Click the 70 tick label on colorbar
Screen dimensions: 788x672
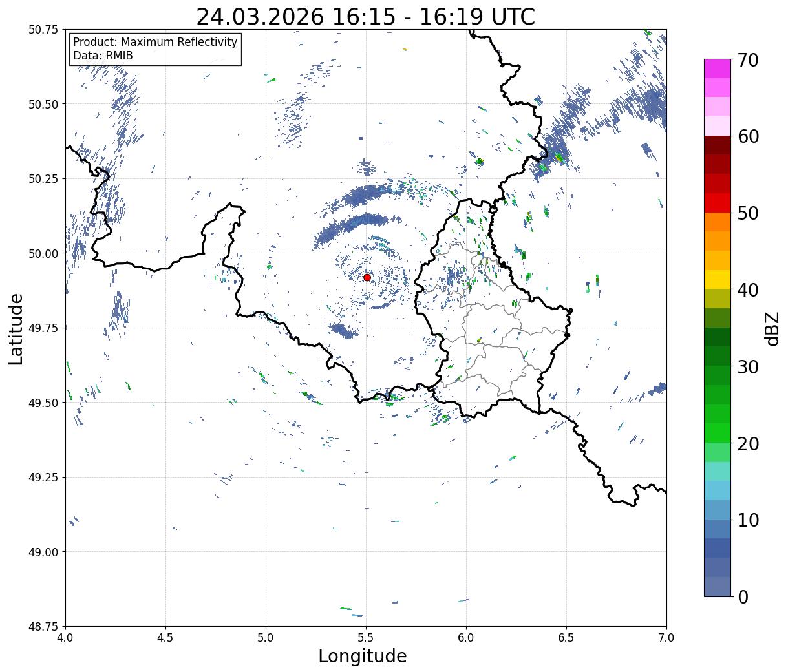click(x=747, y=60)
